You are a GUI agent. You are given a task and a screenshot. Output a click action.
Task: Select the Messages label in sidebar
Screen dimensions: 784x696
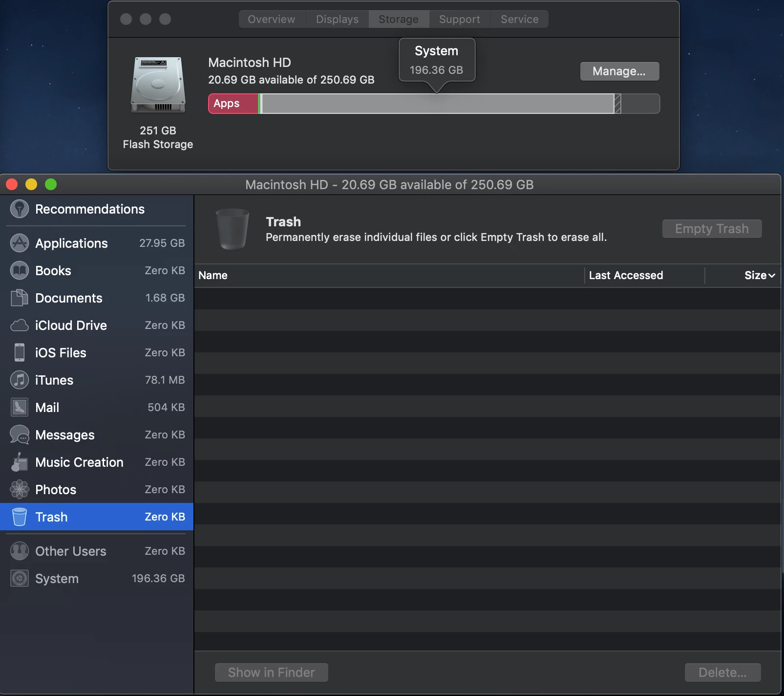[x=65, y=435]
